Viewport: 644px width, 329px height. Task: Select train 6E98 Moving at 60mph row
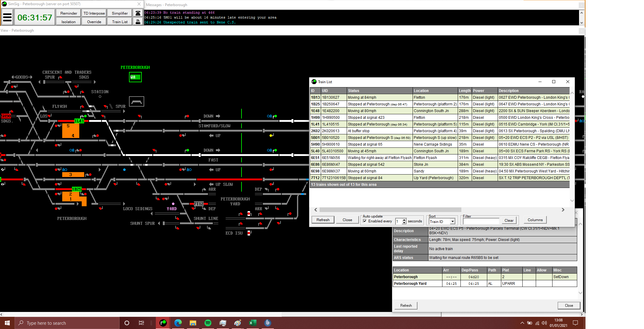tap(440, 171)
